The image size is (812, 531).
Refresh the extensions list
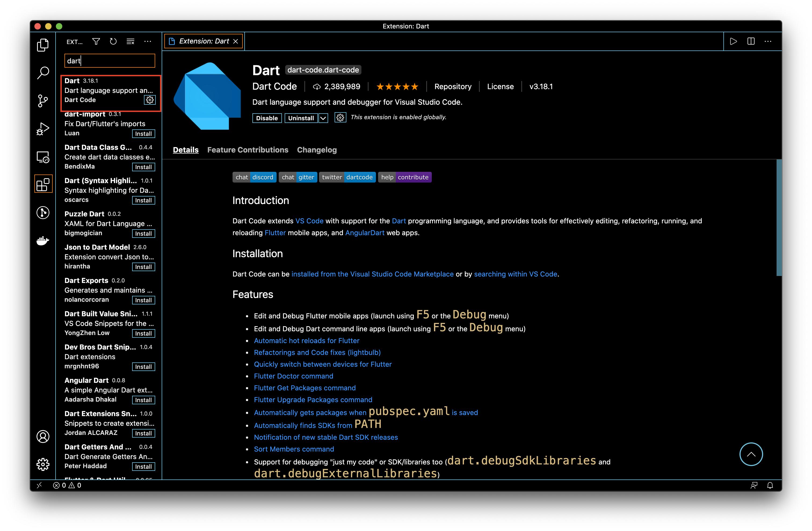[113, 42]
